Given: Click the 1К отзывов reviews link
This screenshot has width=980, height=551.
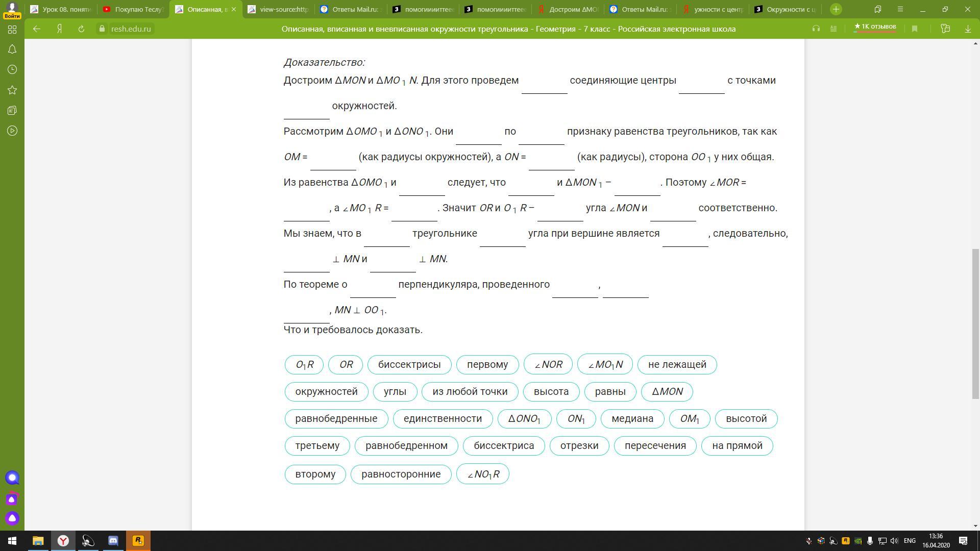Looking at the screenshot, I should [x=875, y=27].
